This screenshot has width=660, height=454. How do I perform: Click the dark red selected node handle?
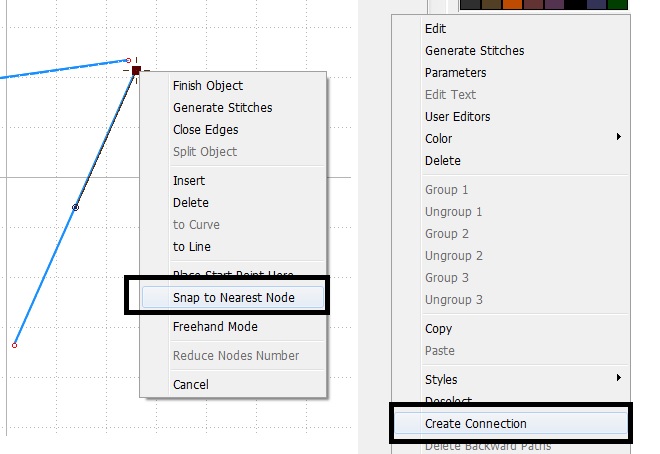click(x=136, y=70)
